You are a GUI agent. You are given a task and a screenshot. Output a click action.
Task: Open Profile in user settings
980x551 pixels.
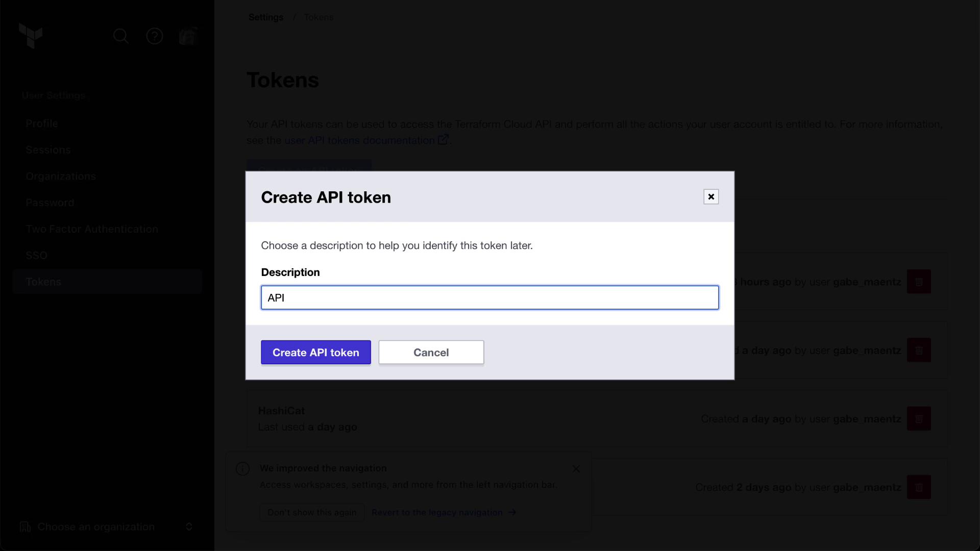click(42, 123)
